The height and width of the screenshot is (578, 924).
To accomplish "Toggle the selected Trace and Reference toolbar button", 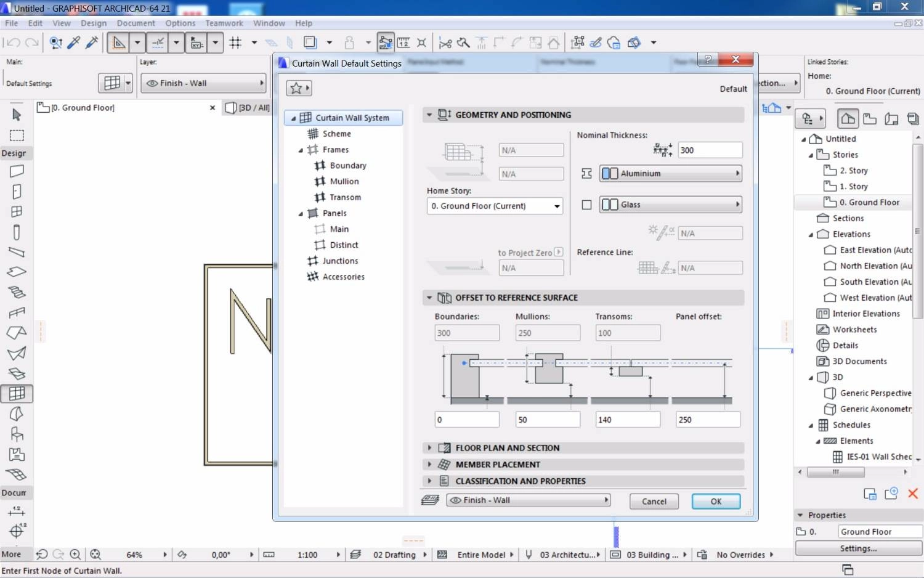I will click(386, 43).
